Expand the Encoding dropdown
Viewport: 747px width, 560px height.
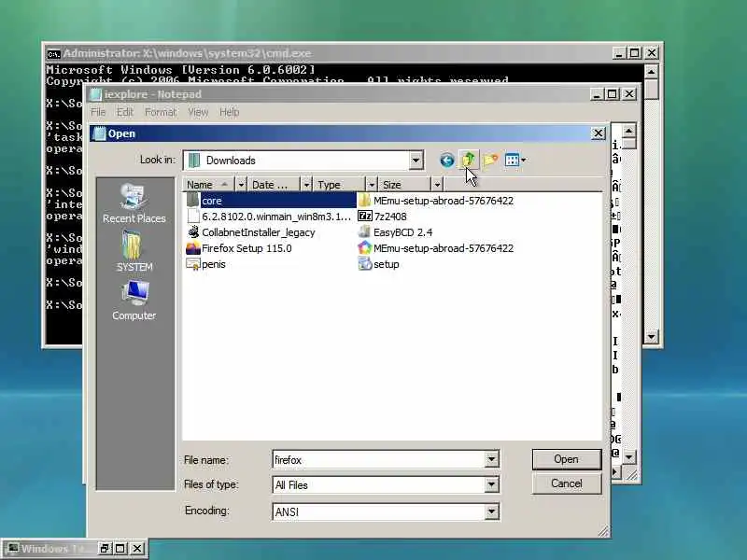[x=491, y=511]
